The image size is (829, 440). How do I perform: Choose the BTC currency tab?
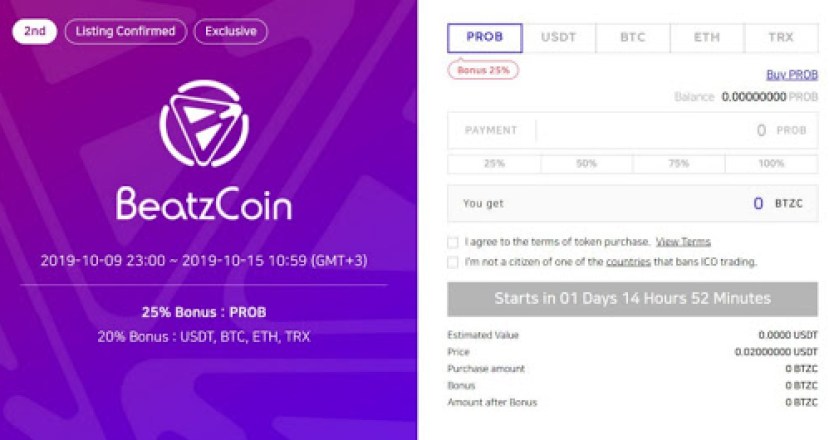pyautogui.click(x=632, y=38)
